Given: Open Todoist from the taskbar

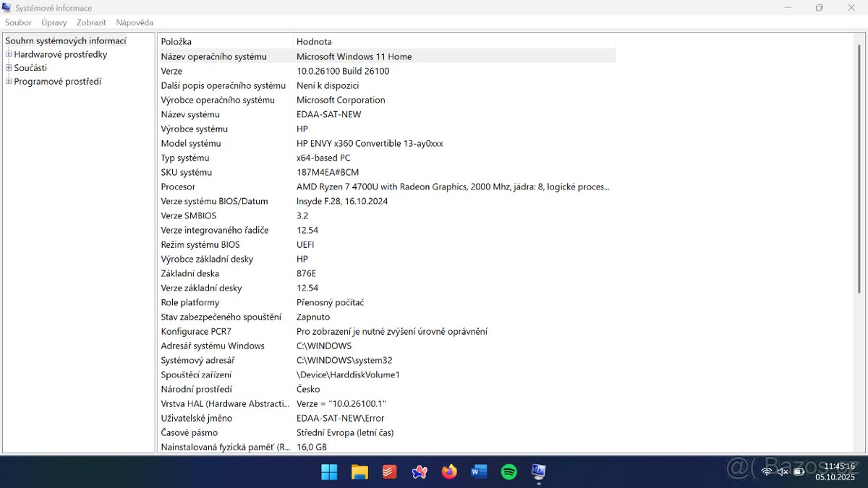Looking at the screenshot, I should click(x=389, y=471).
